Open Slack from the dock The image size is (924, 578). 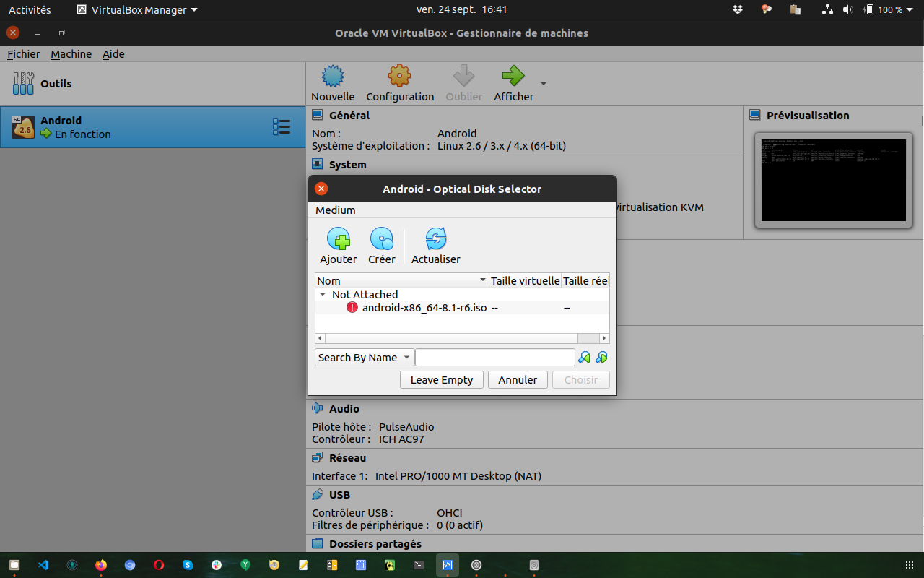pyautogui.click(x=217, y=565)
